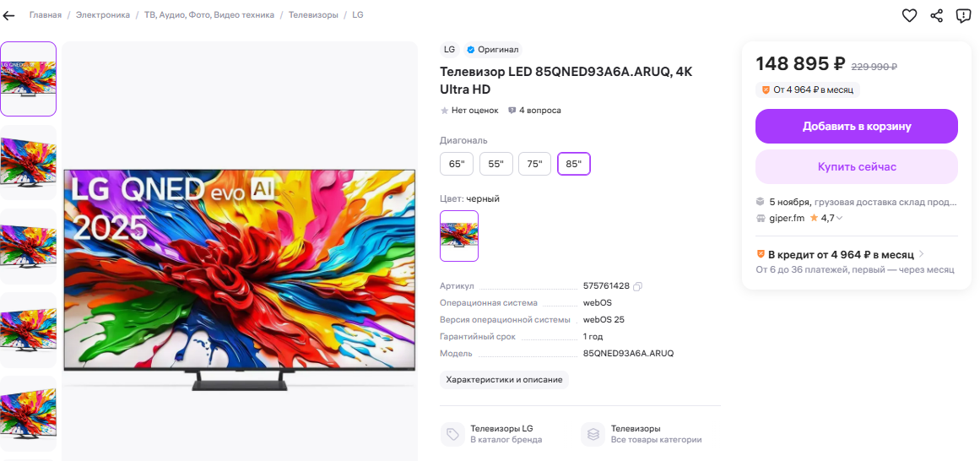Viewport: 980px width, 461px height.
Task: Select the 55" diagonal option
Action: 496,164
